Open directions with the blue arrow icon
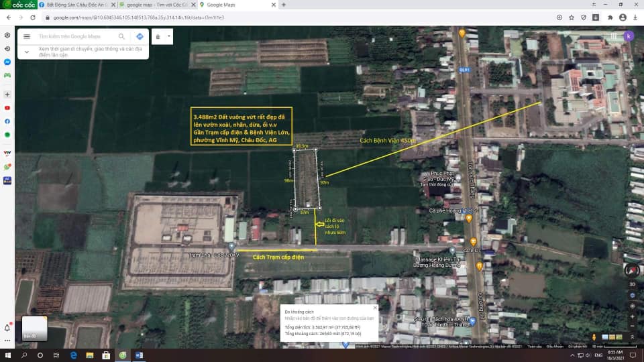The width and height of the screenshot is (644, 362). tap(140, 36)
